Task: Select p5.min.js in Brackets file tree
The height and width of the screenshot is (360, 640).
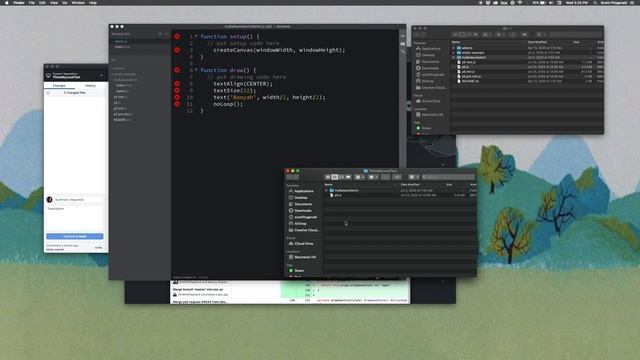Action: 119,109
